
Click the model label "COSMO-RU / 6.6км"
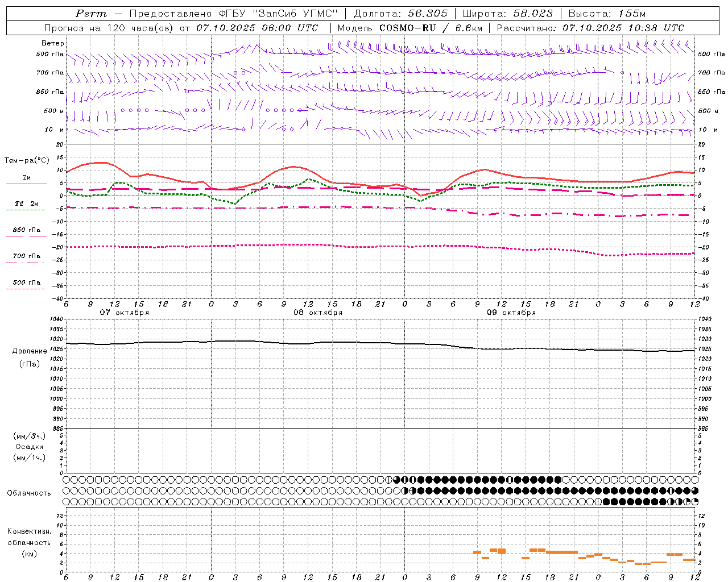point(431,28)
